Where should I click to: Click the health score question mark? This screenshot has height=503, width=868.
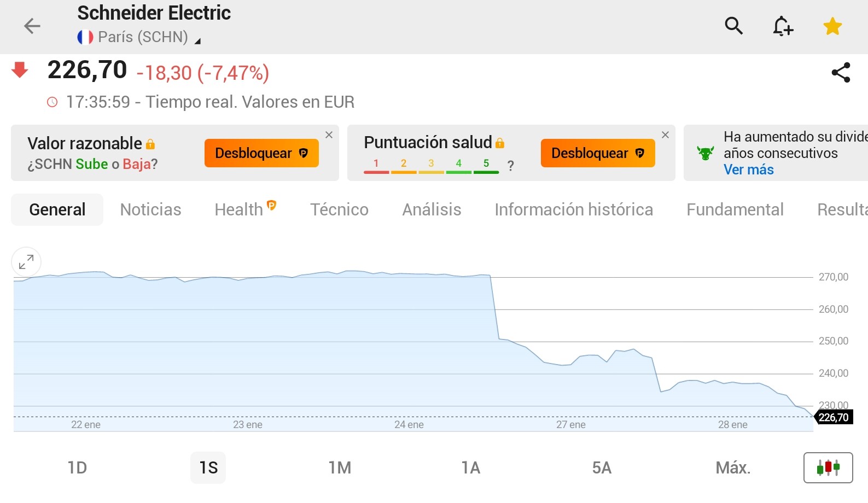(x=510, y=166)
